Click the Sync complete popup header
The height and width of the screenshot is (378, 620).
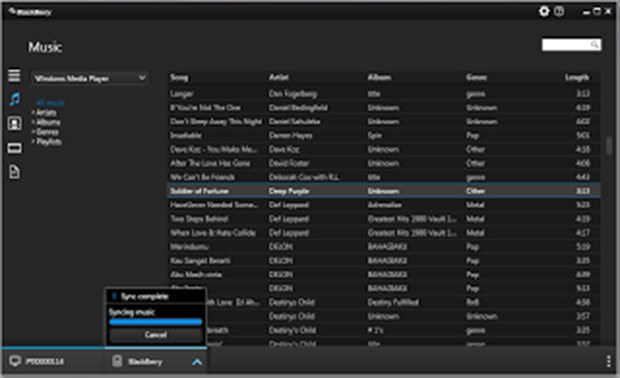[x=155, y=296]
